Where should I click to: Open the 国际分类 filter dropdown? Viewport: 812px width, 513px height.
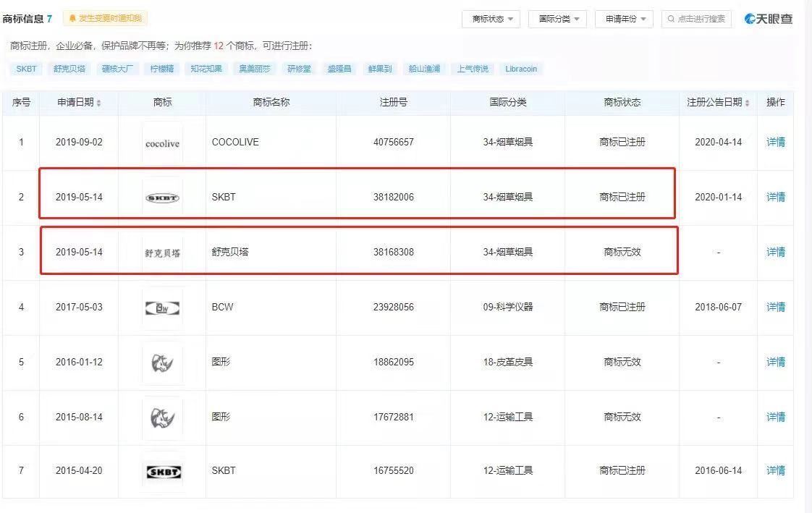pyautogui.click(x=558, y=19)
